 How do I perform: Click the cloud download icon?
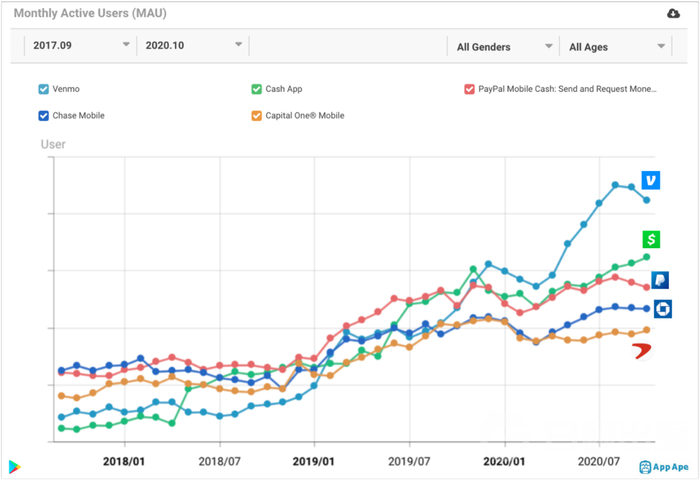pos(673,13)
